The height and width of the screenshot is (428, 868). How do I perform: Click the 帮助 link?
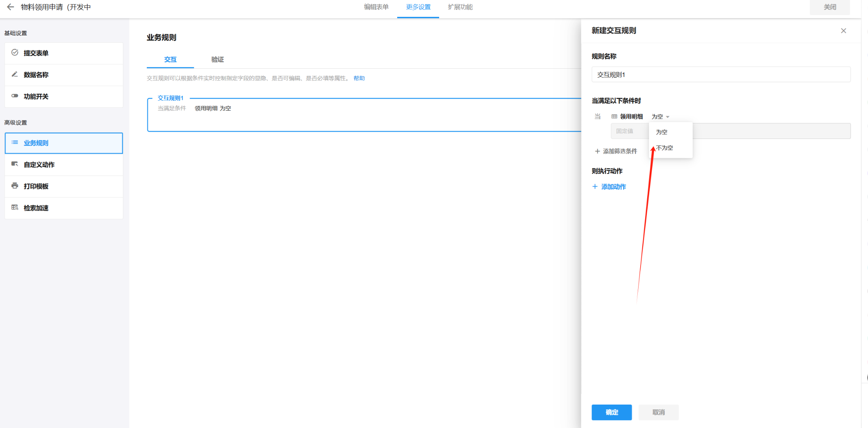359,78
